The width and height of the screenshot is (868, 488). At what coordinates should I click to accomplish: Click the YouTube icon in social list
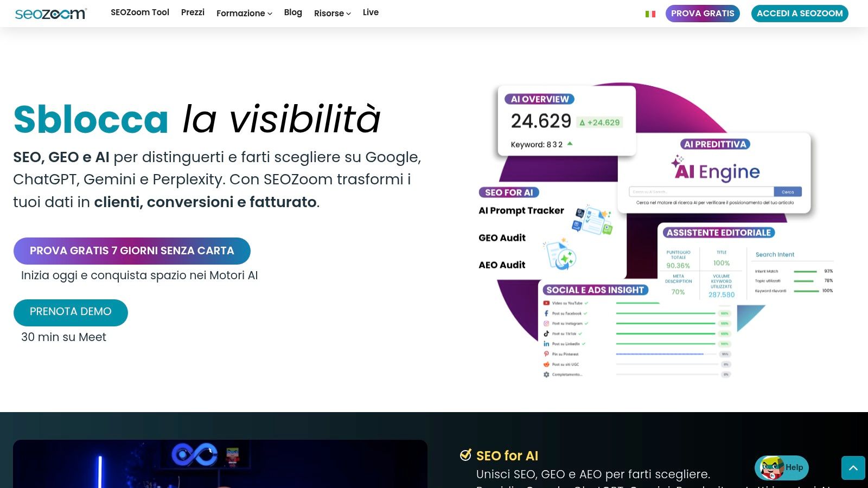click(x=546, y=303)
